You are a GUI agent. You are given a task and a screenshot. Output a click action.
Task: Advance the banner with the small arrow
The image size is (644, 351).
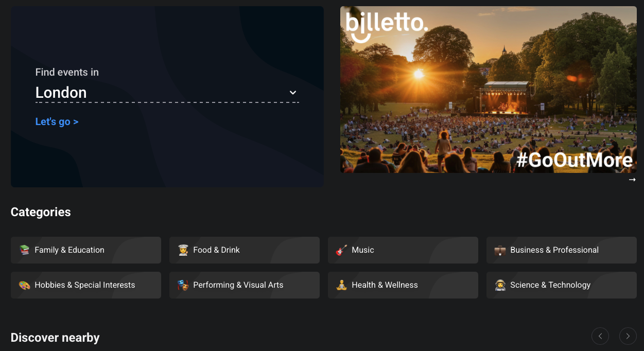pos(632,180)
